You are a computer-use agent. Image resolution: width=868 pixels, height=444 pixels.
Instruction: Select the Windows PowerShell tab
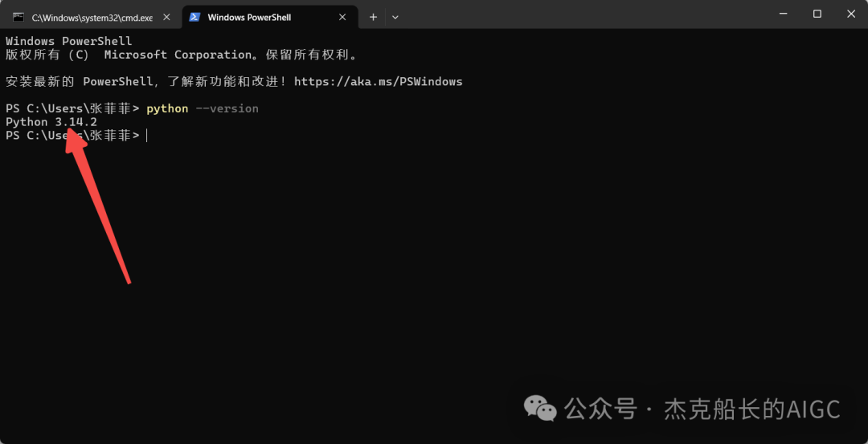click(269, 17)
